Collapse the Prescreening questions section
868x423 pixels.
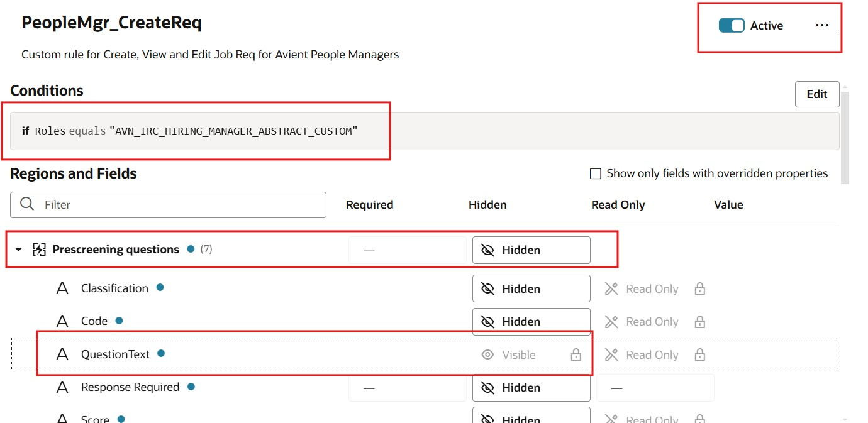pyautogui.click(x=18, y=249)
